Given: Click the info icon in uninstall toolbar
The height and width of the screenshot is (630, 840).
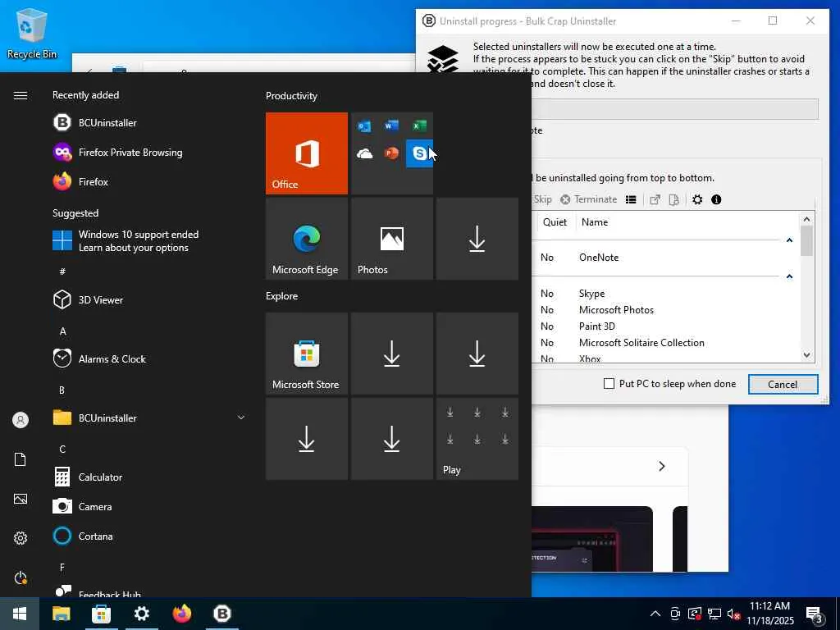Looking at the screenshot, I should [x=716, y=199].
